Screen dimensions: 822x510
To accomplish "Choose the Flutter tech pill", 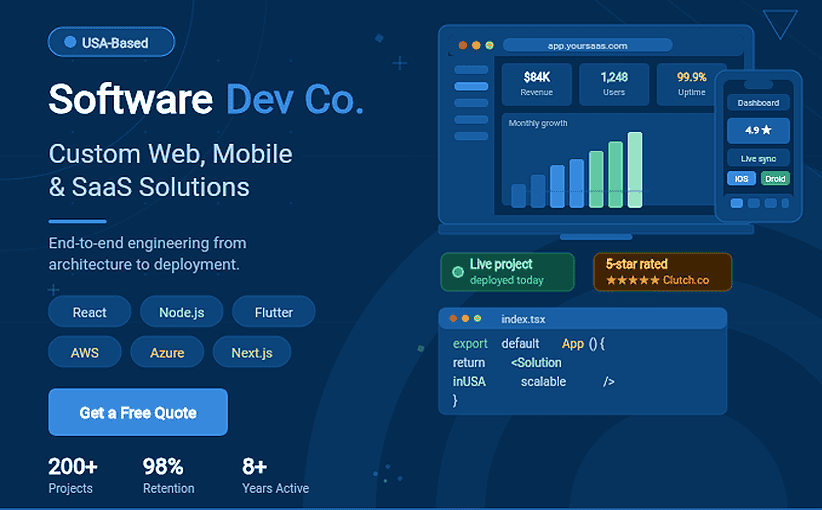I will 274,312.
